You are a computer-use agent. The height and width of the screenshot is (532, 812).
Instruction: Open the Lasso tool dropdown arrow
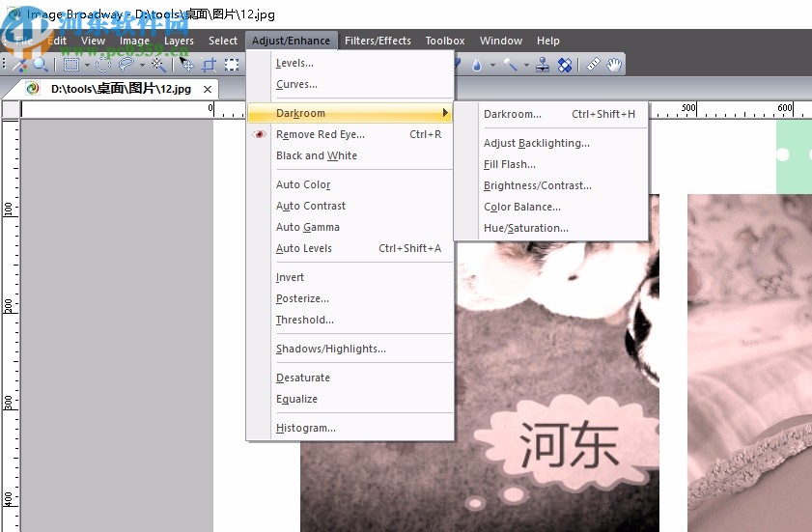142,65
